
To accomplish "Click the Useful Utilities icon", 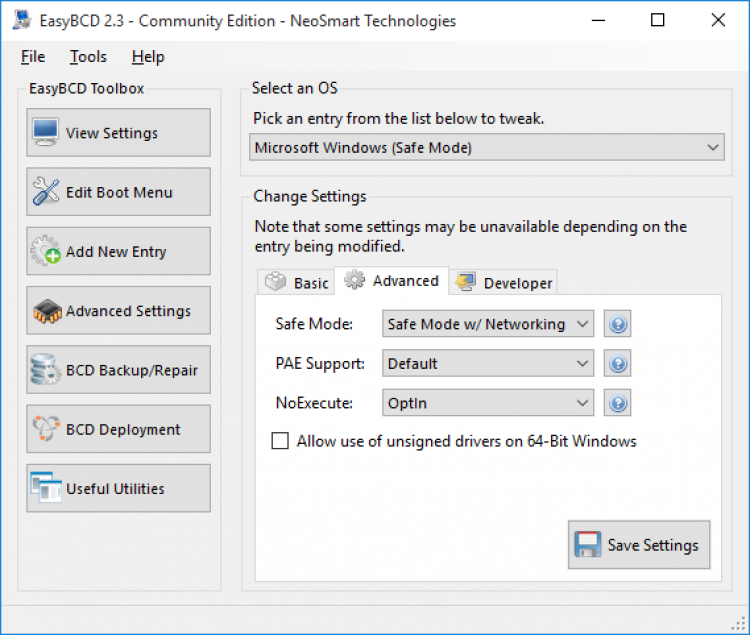I will [46, 488].
